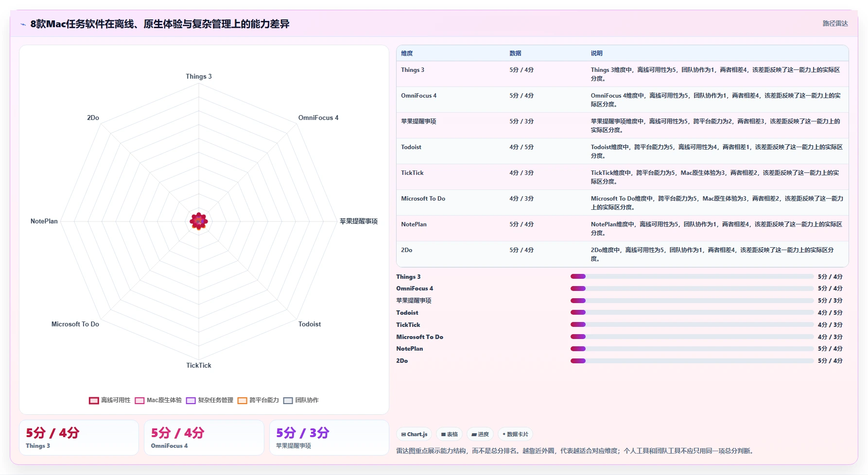
Task: Click the TickTick radar axis label
Action: tap(199, 365)
